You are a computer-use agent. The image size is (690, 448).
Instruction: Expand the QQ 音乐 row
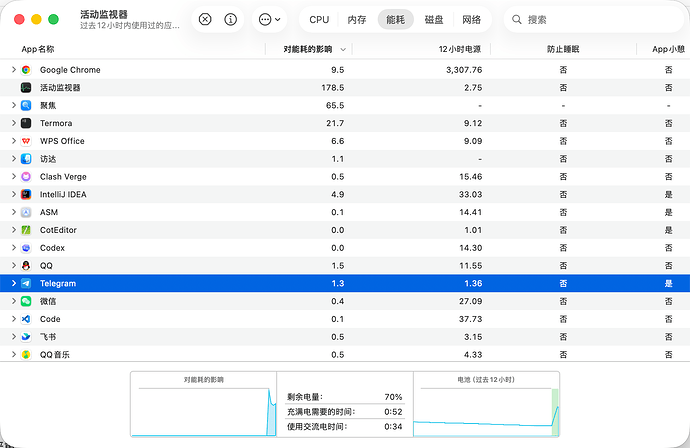coord(14,354)
